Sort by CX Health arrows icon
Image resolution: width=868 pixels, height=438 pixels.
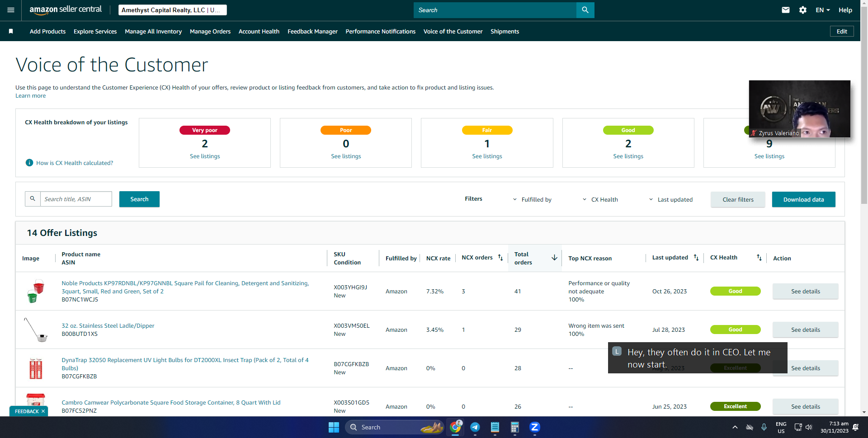pyautogui.click(x=759, y=258)
